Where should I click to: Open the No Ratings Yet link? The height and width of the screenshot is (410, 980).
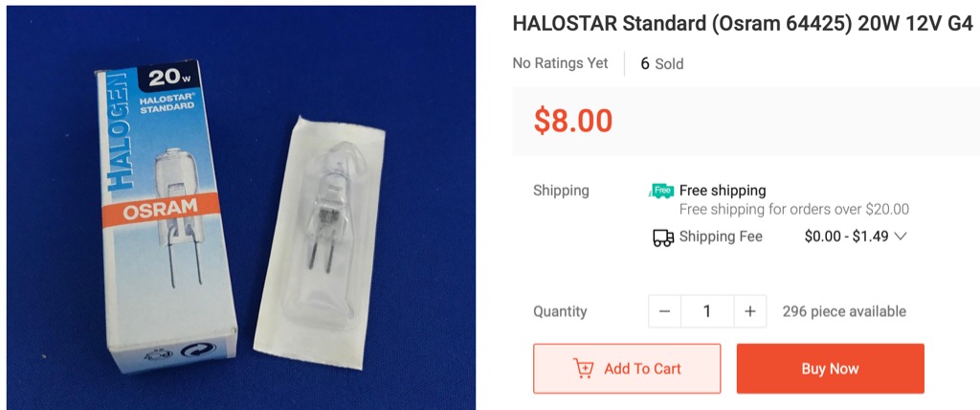pyautogui.click(x=560, y=63)
